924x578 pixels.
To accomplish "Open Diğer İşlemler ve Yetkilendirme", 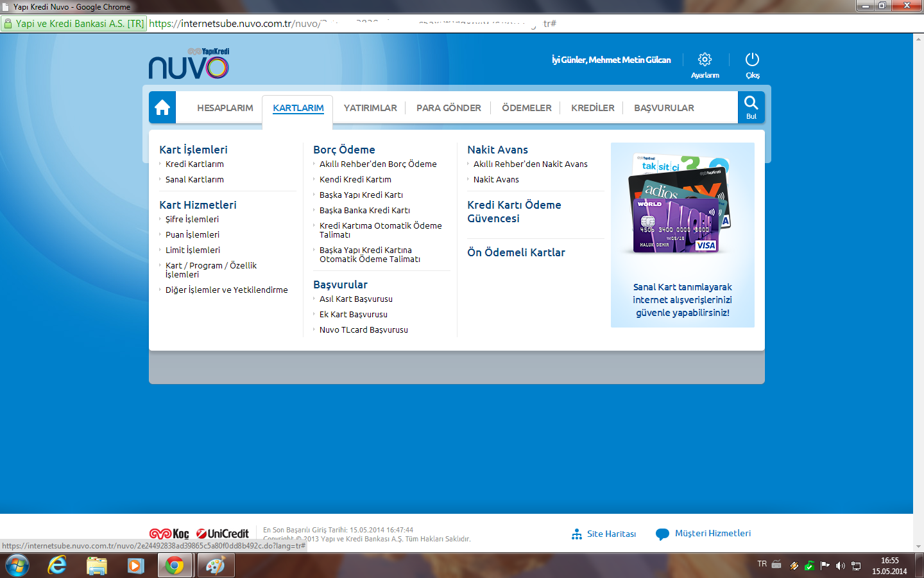I will 227,290.
